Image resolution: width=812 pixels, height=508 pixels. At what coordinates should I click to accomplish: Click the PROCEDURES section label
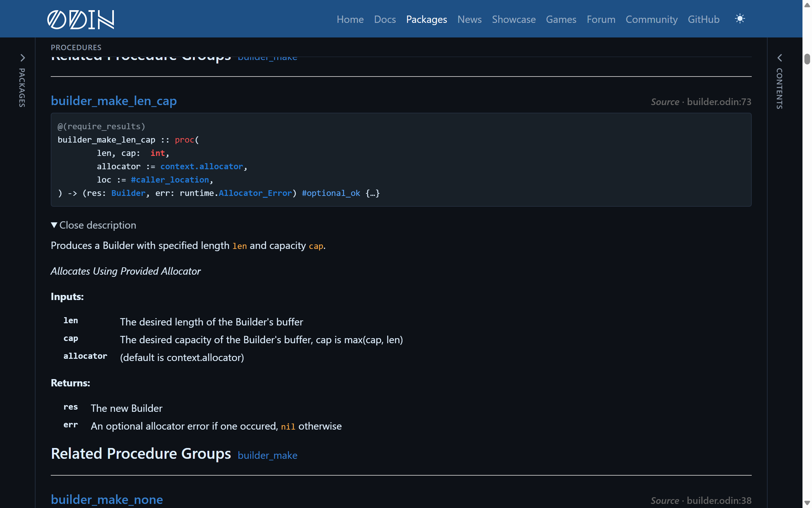point(76,47)
